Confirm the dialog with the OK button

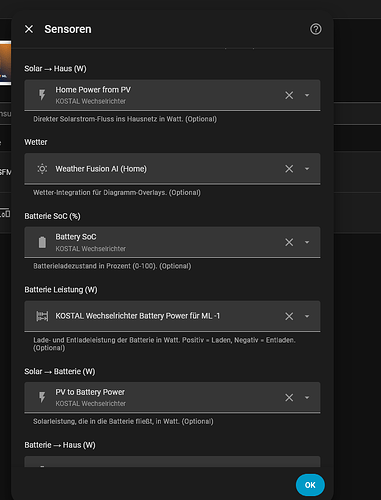coord(310,485)
